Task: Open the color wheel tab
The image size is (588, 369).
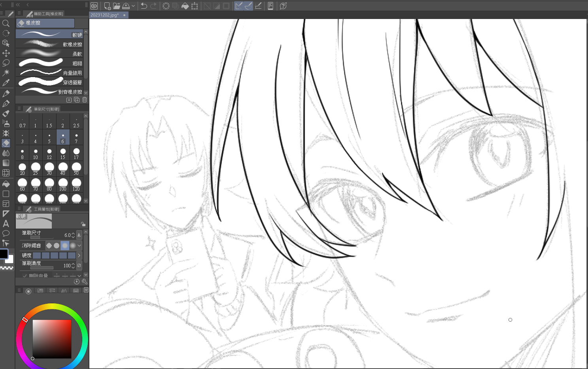Action: (28, 291)
